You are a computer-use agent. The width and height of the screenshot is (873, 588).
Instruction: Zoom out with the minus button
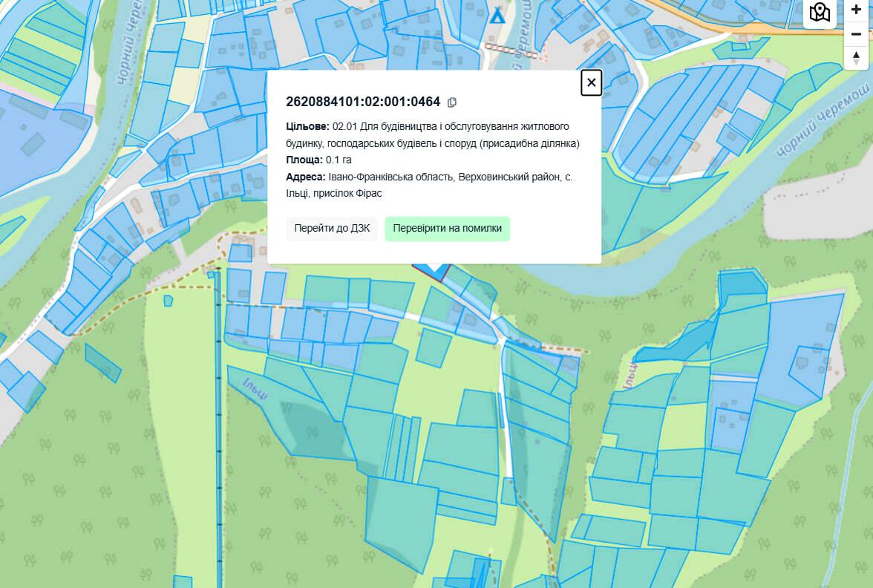pos(856,34)
